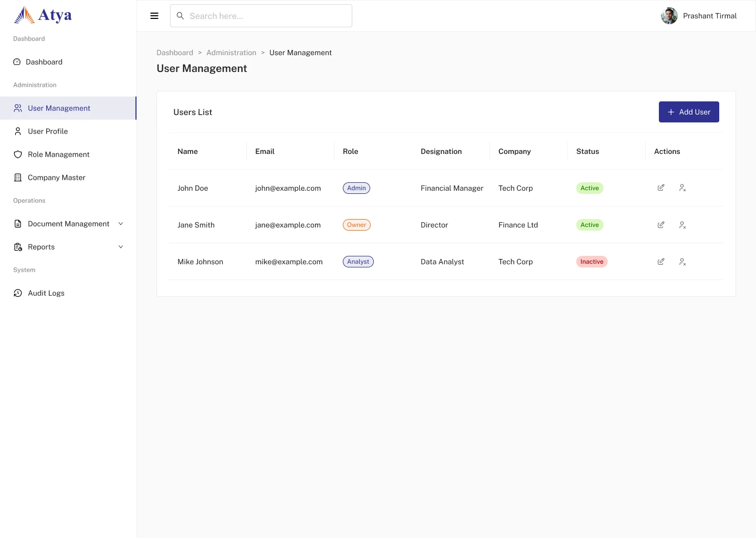The image size is (756, 538).
Task: Click the search magnifier icon
Action: point(180,16)
